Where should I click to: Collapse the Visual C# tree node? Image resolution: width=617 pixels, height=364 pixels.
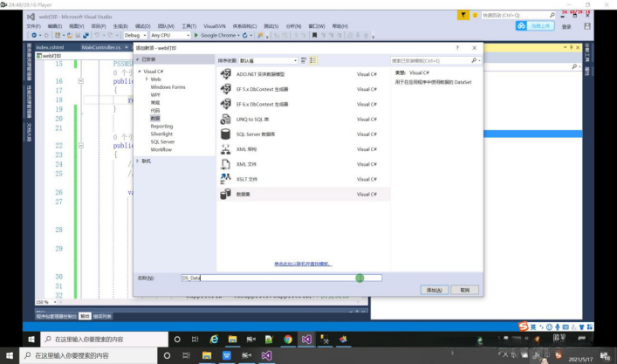[x=140, y=72]
